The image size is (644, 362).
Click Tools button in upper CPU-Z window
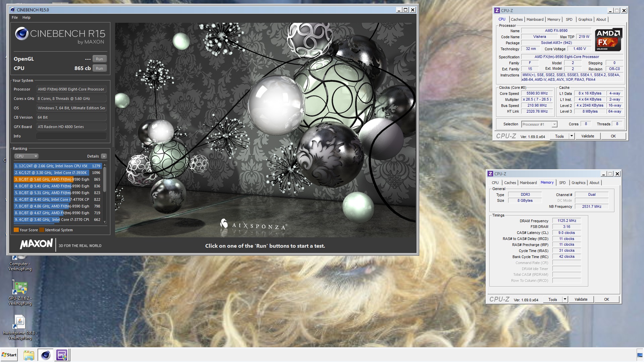[x=559, y=136]
